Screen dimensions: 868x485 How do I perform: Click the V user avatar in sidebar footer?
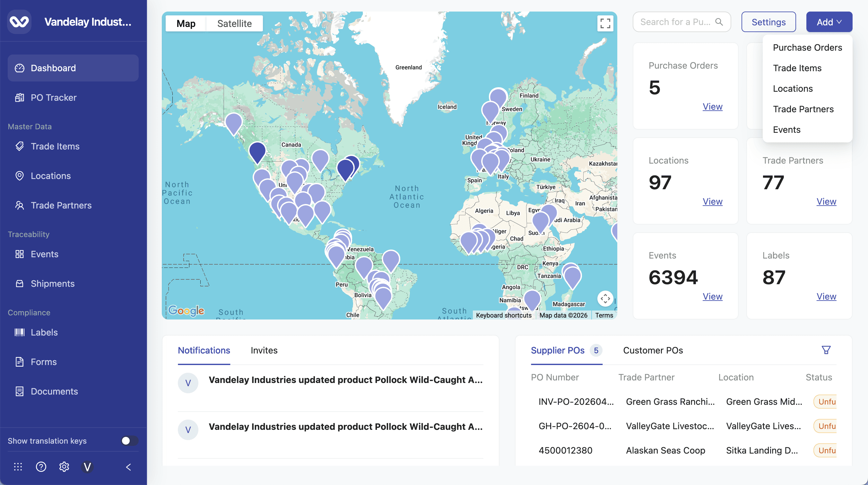[x=87, y=466]
